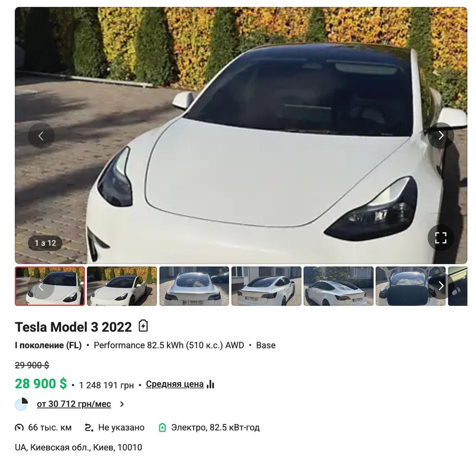Select the second thumbnail front-side view
Image resolution: width=476 pixels, height=457 pixels.
click(122, 286)
